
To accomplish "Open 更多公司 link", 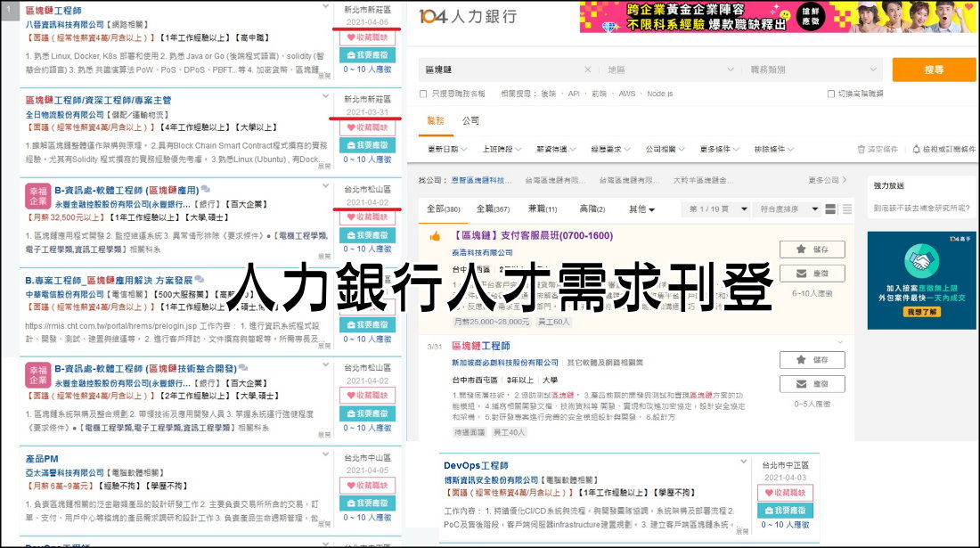I will (x=828, y=180).
